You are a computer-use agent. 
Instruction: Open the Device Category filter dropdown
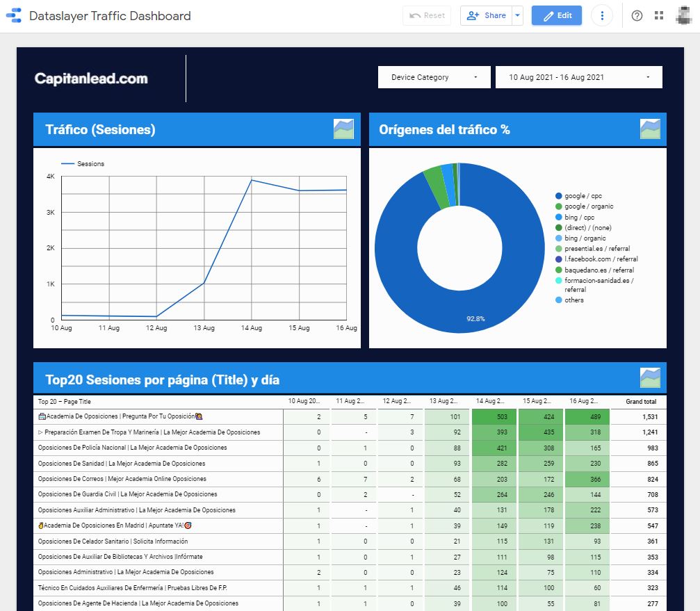coord(434,77)
